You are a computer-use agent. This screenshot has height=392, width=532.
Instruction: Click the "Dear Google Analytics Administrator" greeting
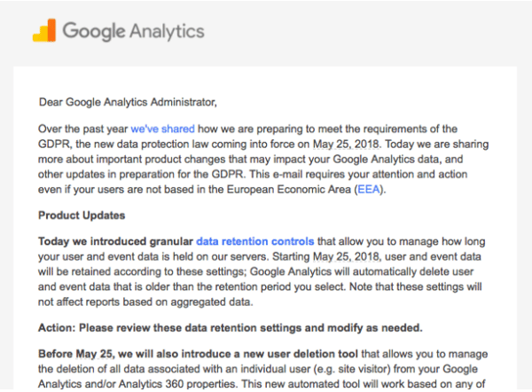[x=128, y=102]
